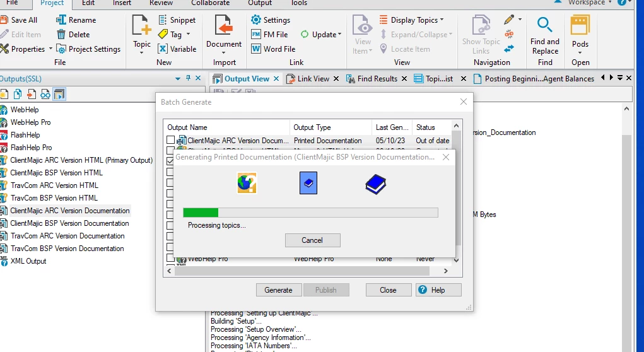Image resolution: width=644 pixels, height=352 pixels.
Task: Click the blue arrows icon in Navigation group
Action: [x=509, y=49]
